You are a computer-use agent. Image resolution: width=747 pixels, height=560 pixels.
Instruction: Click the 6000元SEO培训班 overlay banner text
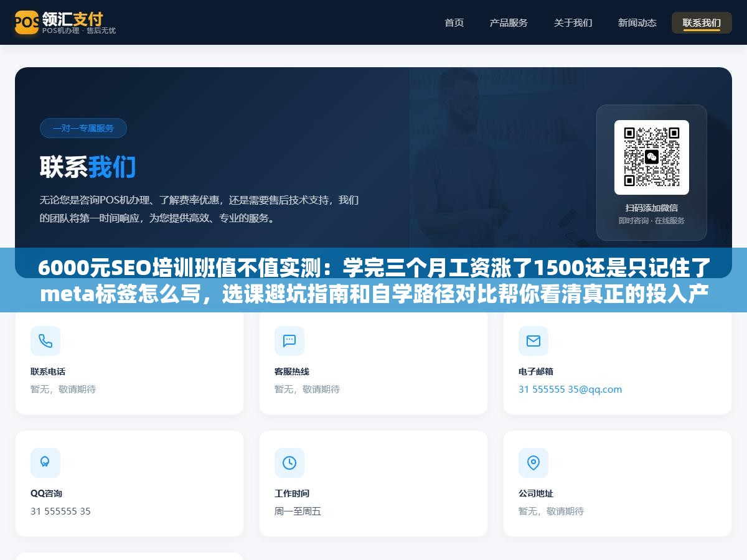click(x=374, y=280)
